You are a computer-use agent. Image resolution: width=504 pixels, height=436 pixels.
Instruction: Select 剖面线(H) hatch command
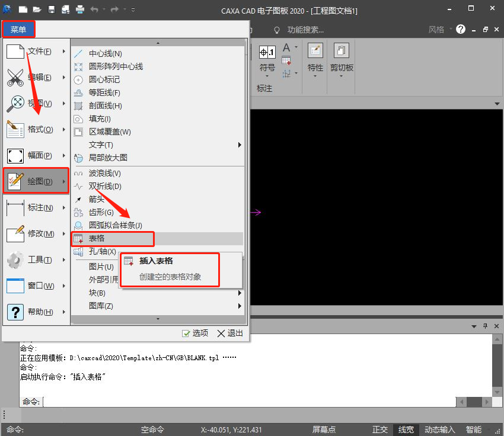158,105
